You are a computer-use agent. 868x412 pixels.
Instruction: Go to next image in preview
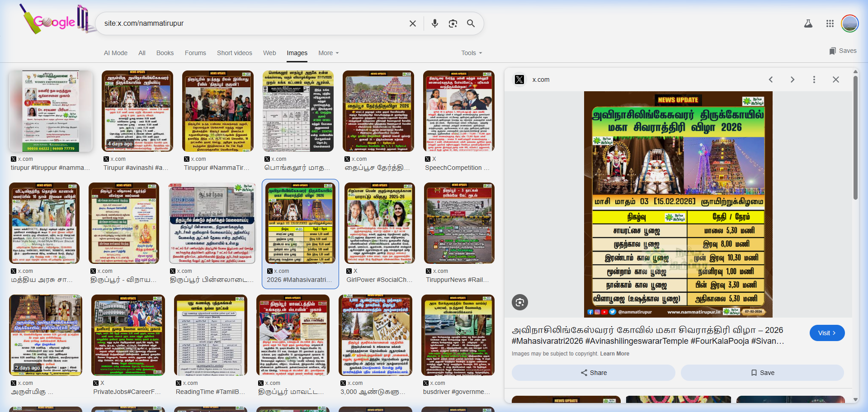792,80
